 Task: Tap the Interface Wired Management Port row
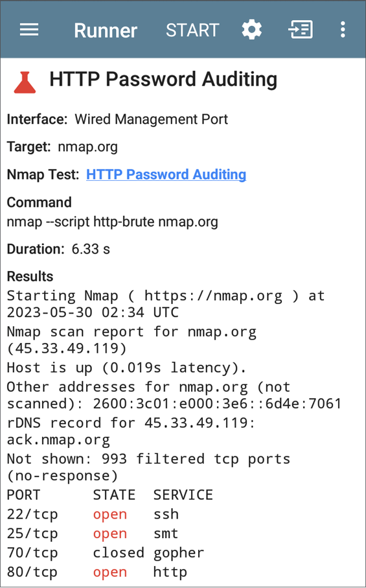[x=117, y=119]
